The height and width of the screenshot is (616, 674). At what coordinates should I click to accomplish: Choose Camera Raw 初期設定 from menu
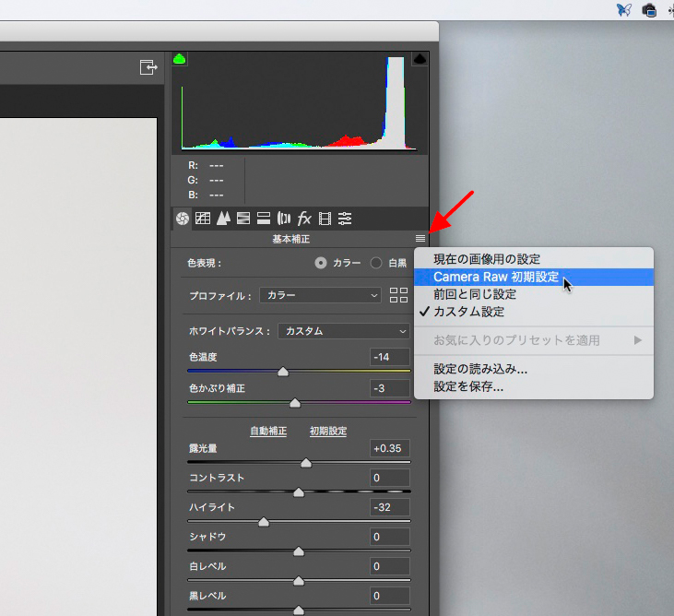pyautogui.click(x=496, y=277)
